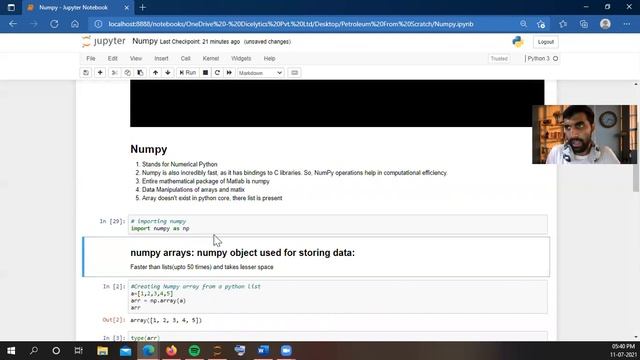
Task: Open browser settings and more menu
Action: coord(627,24)
